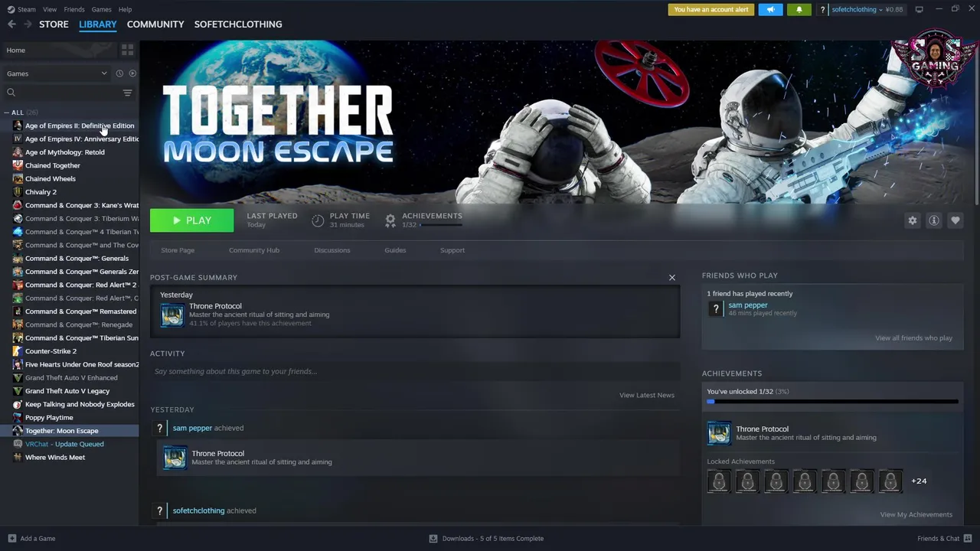Click View Latest News

click(x=647, y=396)
